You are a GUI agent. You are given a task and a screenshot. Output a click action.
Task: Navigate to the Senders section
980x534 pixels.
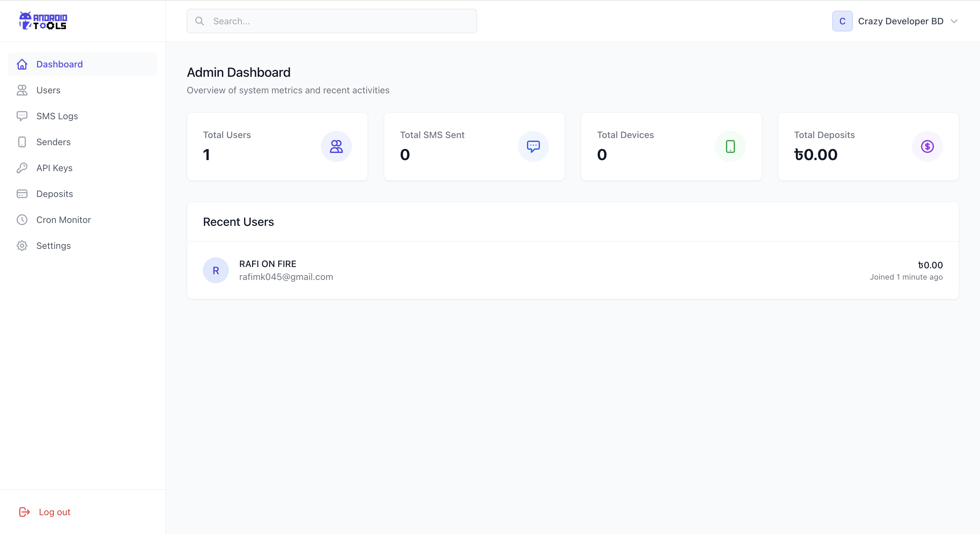pyautogui.click(x=83, y=142)
